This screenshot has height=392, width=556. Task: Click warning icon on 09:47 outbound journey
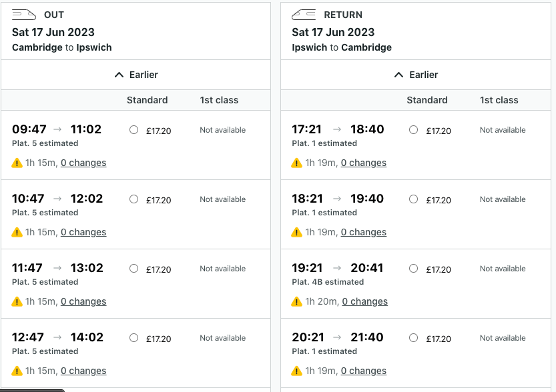coord(17,163)
